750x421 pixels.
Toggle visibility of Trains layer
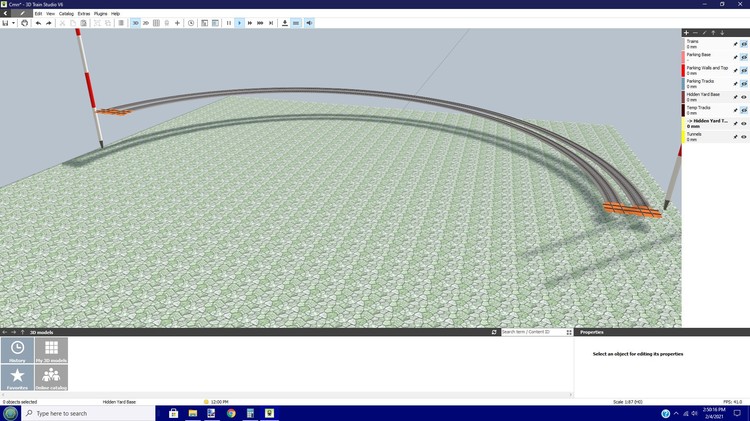(744, 44)
